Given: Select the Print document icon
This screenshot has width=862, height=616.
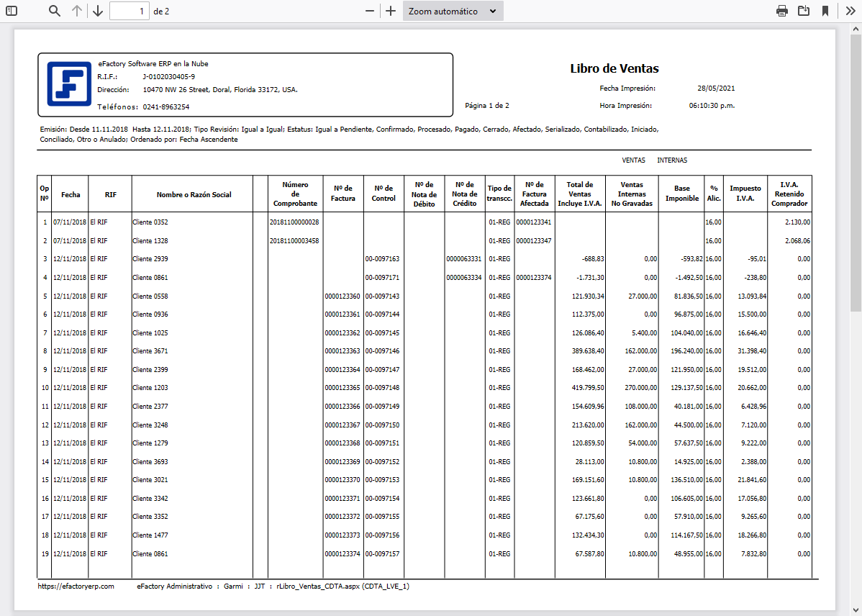Looking at the screenshot, I should (781, 11).
